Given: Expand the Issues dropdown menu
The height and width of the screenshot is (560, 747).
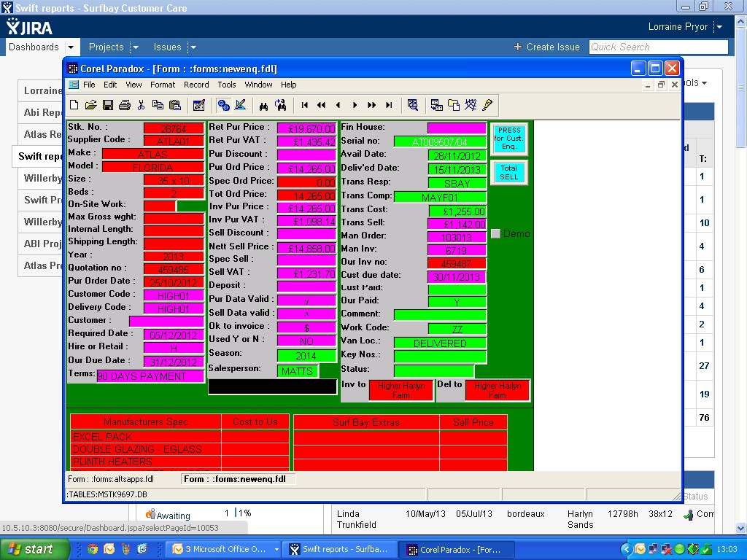Looking at the screenshot, I should (x=193, y=47).
